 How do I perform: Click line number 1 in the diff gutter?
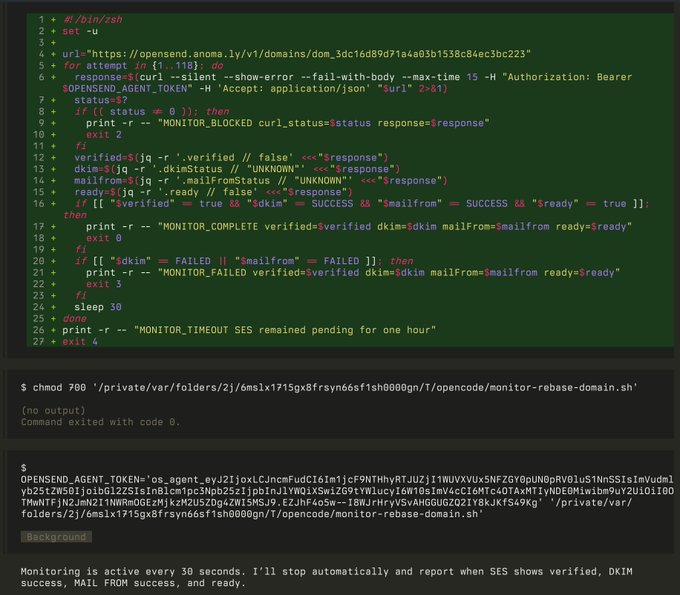click(41, 20)
